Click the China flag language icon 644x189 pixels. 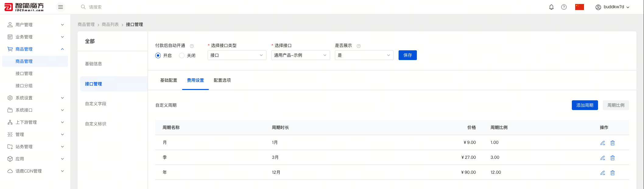point(579,7)
